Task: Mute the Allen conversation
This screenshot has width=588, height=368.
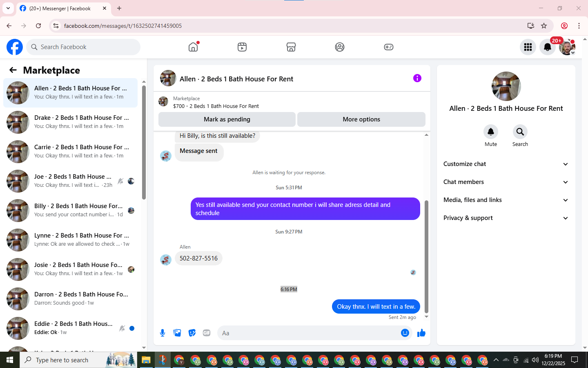Action: pos(491,132)
